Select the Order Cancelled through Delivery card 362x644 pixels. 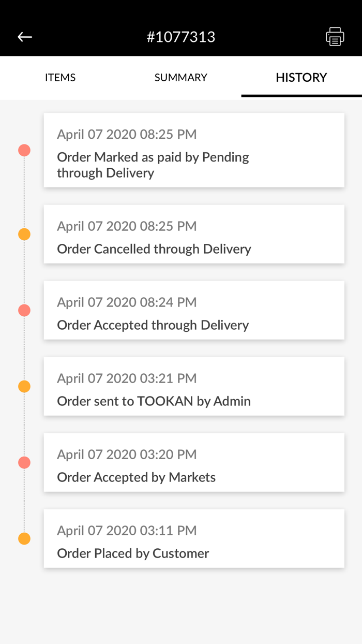pyautogui.click(x=194, y=234)
